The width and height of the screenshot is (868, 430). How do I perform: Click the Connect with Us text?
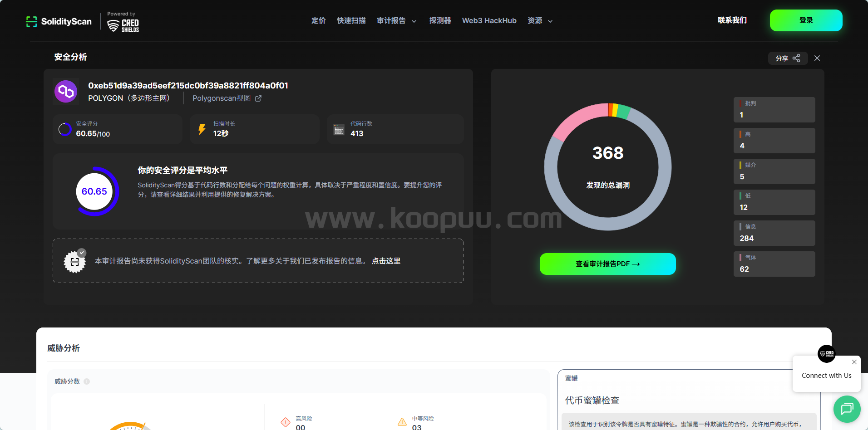826,376
